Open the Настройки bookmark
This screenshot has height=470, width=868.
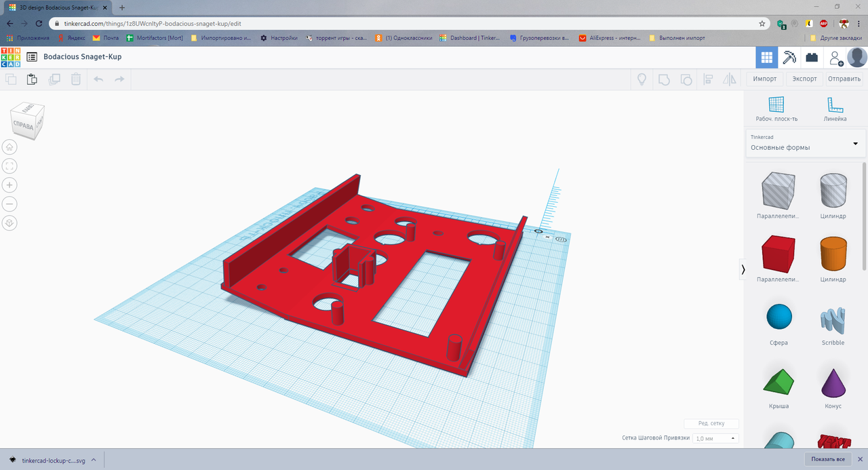point(279,38)
